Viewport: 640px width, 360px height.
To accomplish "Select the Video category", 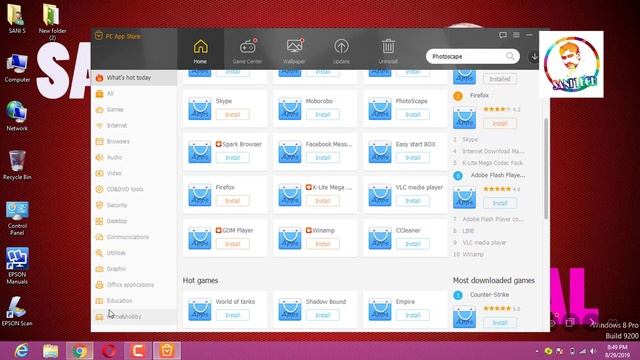I will 134,173.
